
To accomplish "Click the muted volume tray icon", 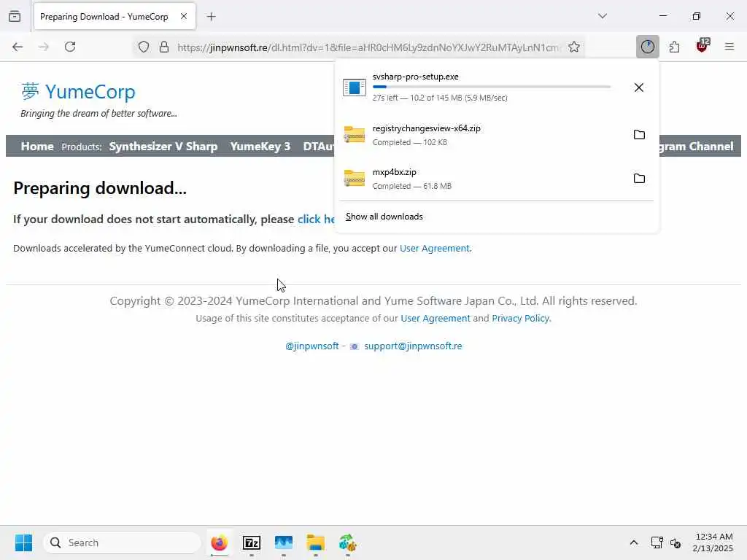I will tap(675, 542).
